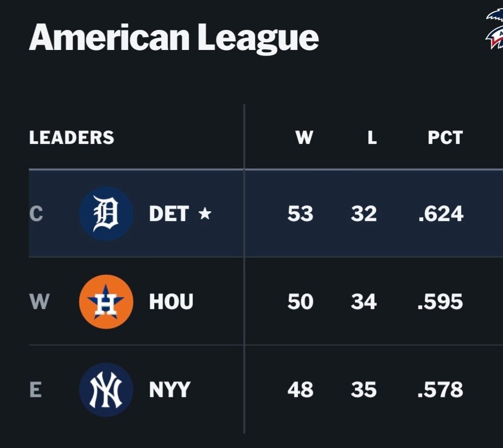Select Detroit's .624 winning percentage
The width and height of the screenshot is (503, 448).
pyautogui.click(x=441, y=213)
